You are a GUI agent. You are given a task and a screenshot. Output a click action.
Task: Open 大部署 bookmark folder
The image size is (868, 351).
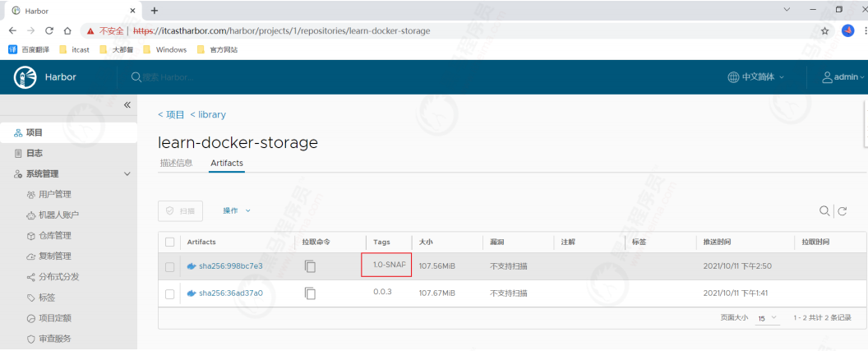[x=116, y=50]
